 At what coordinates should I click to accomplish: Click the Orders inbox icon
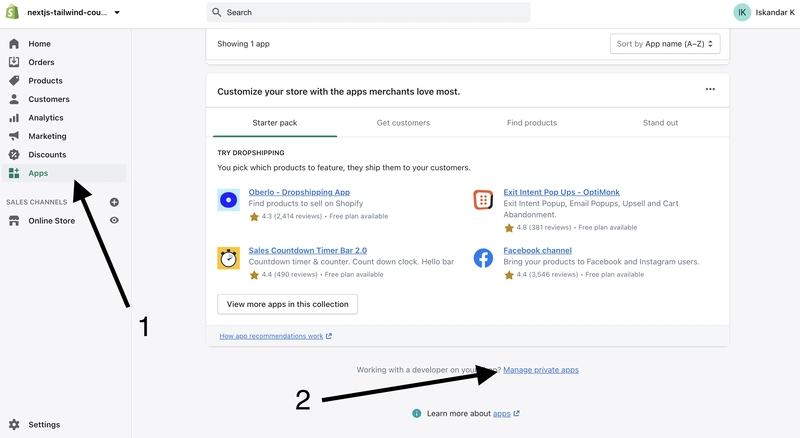click(x=14, y=62)
